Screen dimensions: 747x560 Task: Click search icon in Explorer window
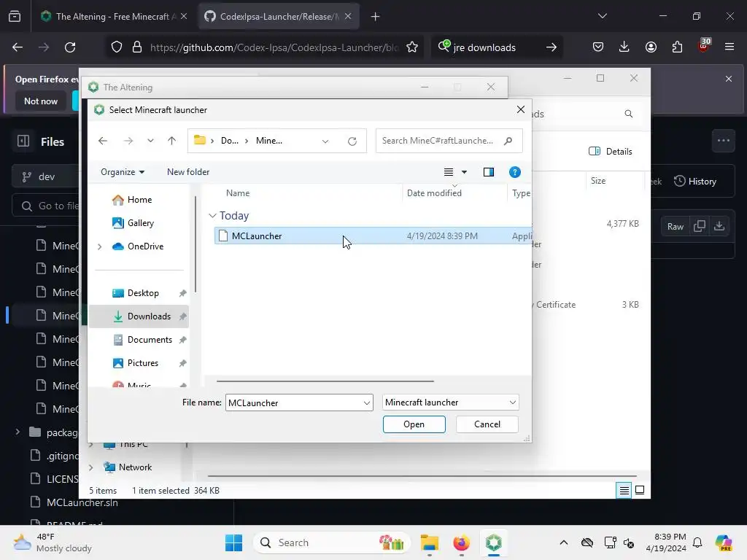click(x=628, y=114)
